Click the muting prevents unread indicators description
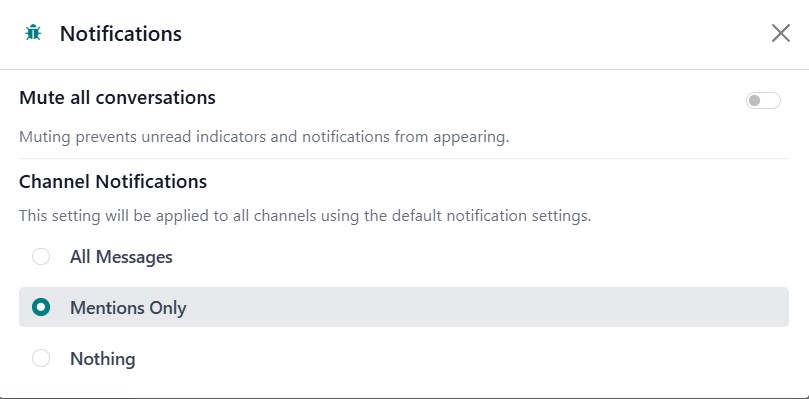 [264, 137]
